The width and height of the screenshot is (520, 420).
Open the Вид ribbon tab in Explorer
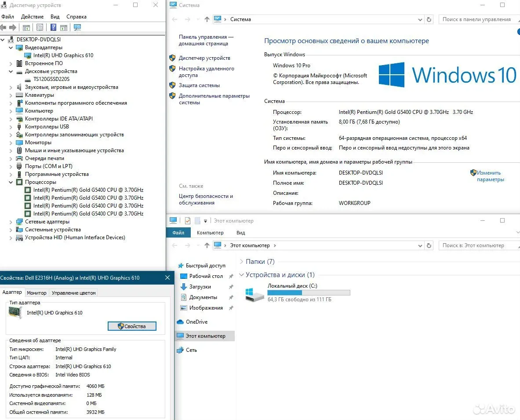pyautogui.click(x=241, y=233)
